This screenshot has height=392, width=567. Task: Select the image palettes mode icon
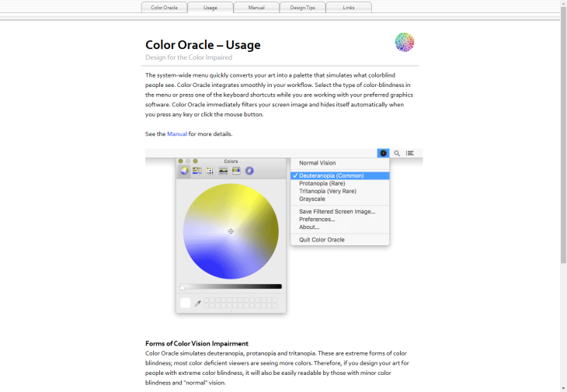(223, 171)
